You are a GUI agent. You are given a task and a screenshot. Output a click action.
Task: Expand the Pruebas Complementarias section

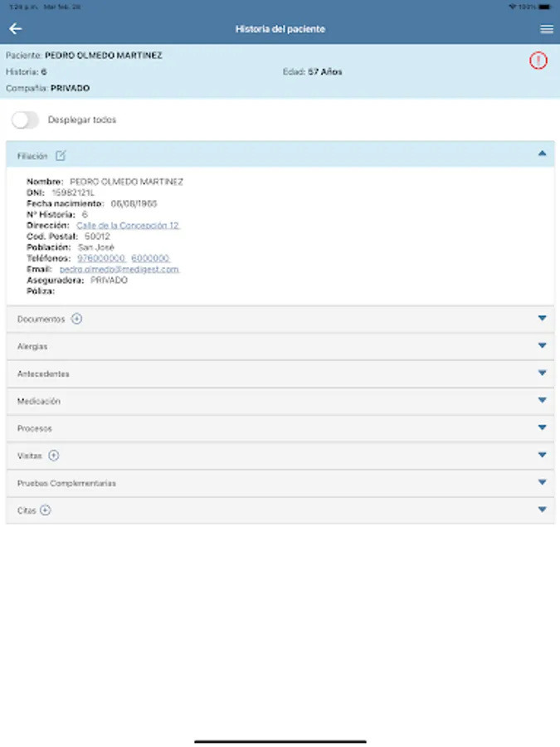point(542,482)
